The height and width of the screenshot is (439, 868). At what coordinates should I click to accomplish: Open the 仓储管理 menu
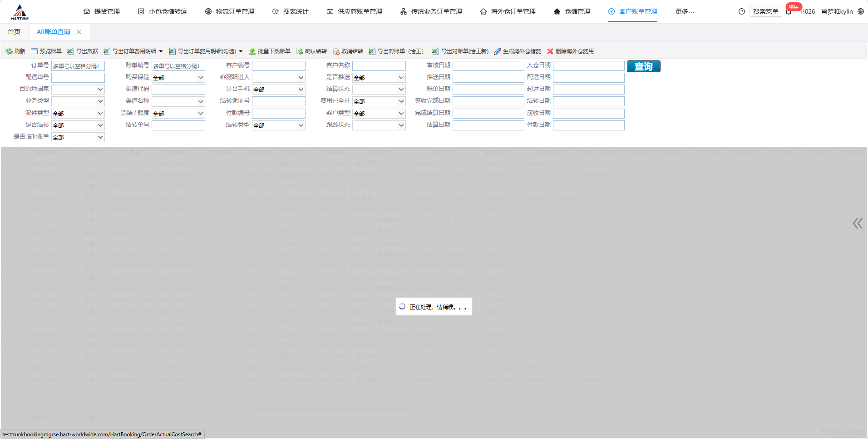pyautogui.click(x=572, y=11)
